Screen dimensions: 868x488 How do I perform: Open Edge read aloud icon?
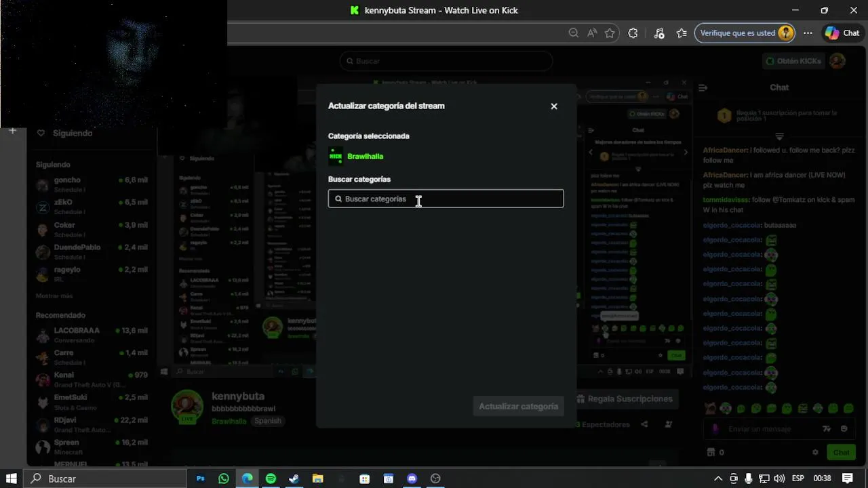(x=592, y=33)
